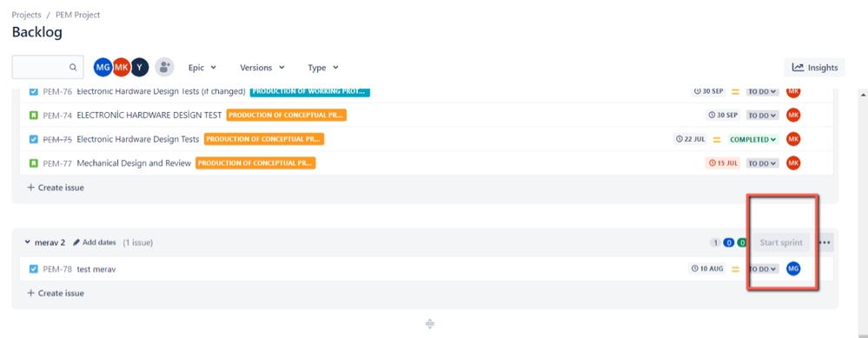Open the Type filter dropdown
The image size is (868, 338).
click(322, 68)
